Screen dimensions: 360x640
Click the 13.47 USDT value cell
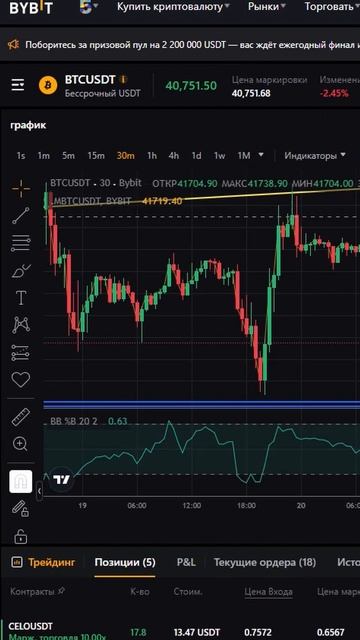click(x=197, y=632)
